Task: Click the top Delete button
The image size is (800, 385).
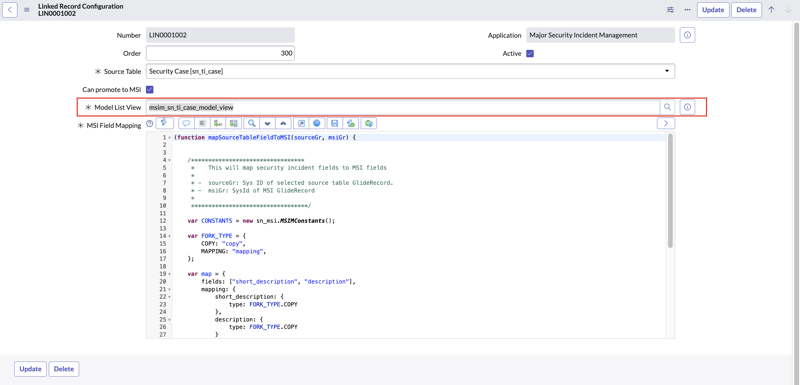Action: click(x=746, y=10)
